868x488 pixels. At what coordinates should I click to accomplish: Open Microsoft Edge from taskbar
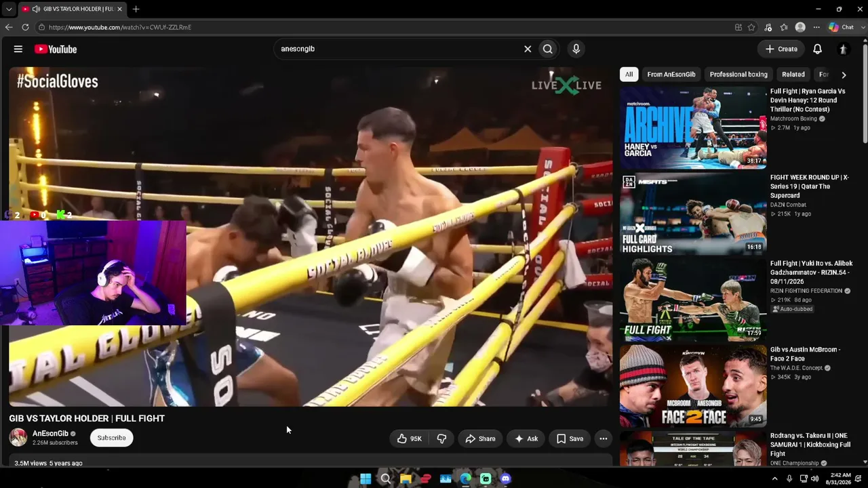(465, 479)
